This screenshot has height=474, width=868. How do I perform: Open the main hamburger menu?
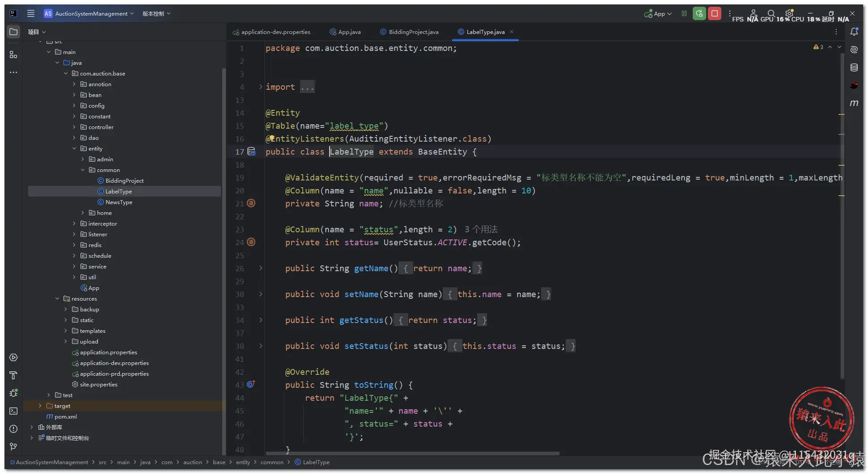pos(31,13)
